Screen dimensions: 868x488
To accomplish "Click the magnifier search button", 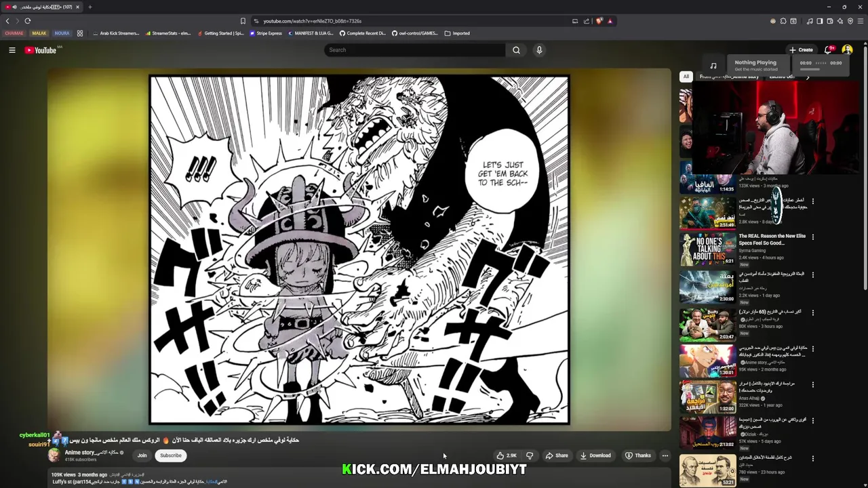I will pos(516,50).
